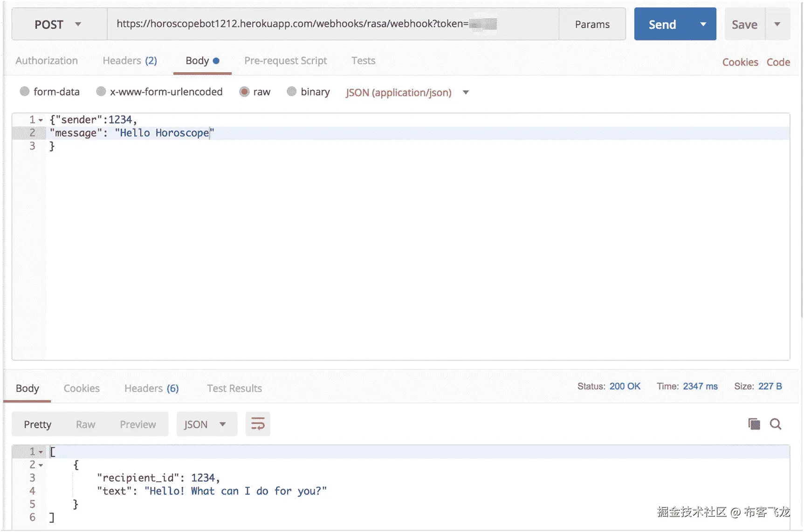The image size is (804, 532).
Task: Switch to the Authorization tab
Action: tap(47, 61)
